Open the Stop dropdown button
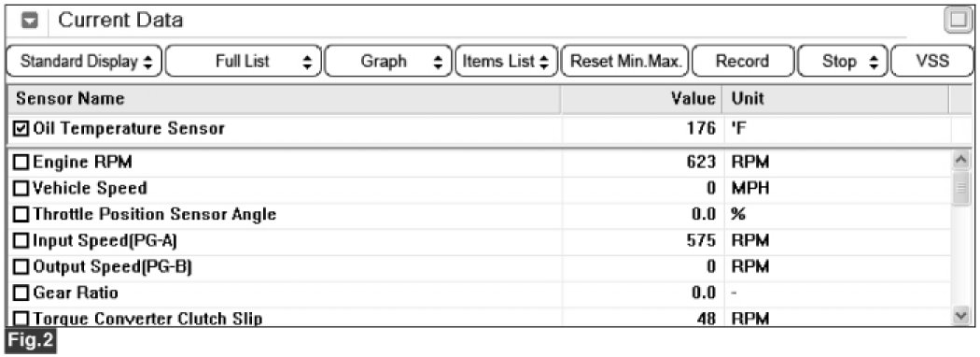This screenshot has width=980, height=357. tap(843, 62)
